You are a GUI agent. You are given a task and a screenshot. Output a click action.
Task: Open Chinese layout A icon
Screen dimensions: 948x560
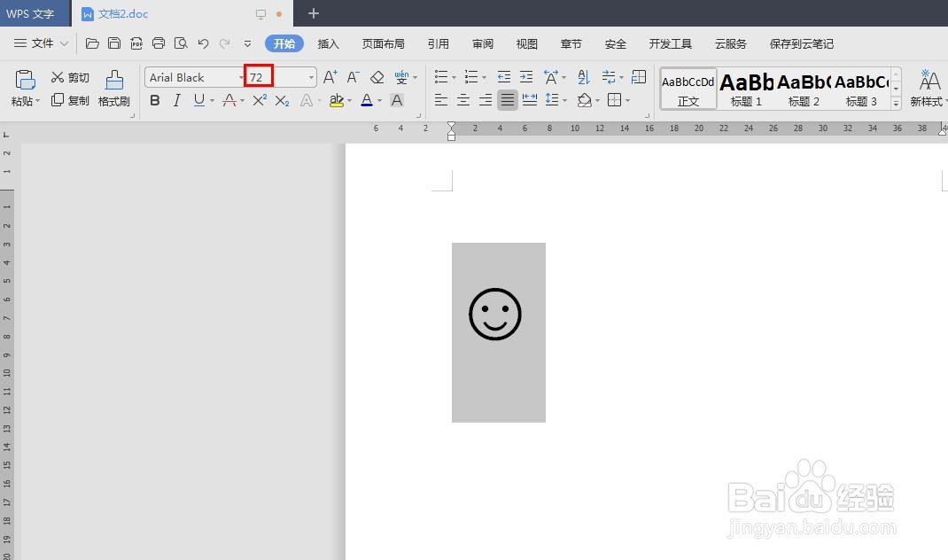pyautogui.click(x=551, y=77)
